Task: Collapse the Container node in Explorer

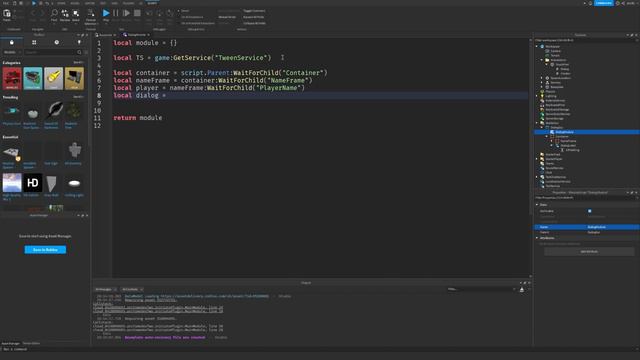Action: point(547,136)
